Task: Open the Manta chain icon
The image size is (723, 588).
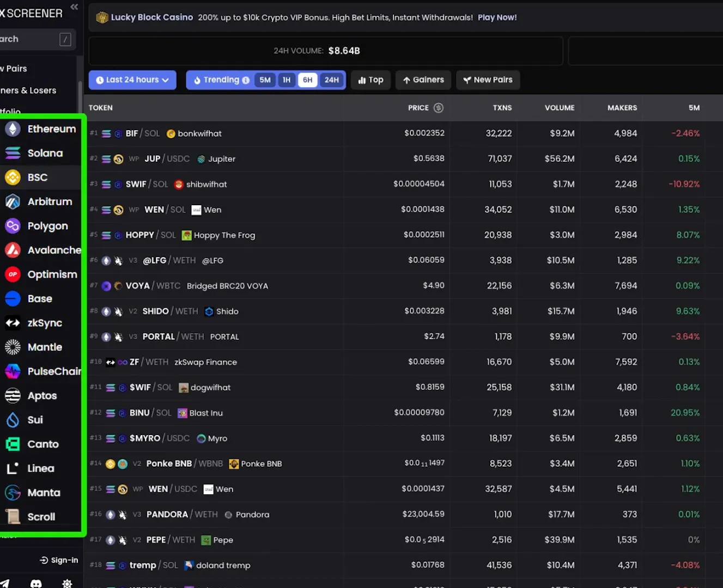Action: (x=13, y=493)
